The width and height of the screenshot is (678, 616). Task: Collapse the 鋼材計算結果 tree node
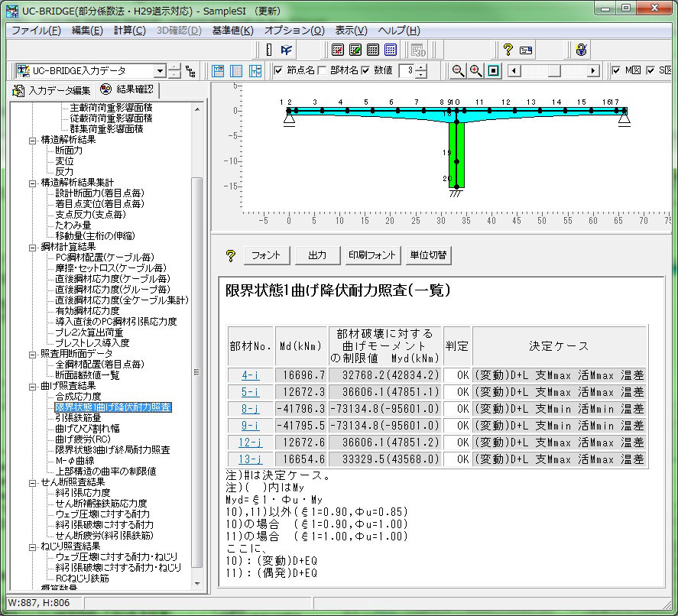33,247
